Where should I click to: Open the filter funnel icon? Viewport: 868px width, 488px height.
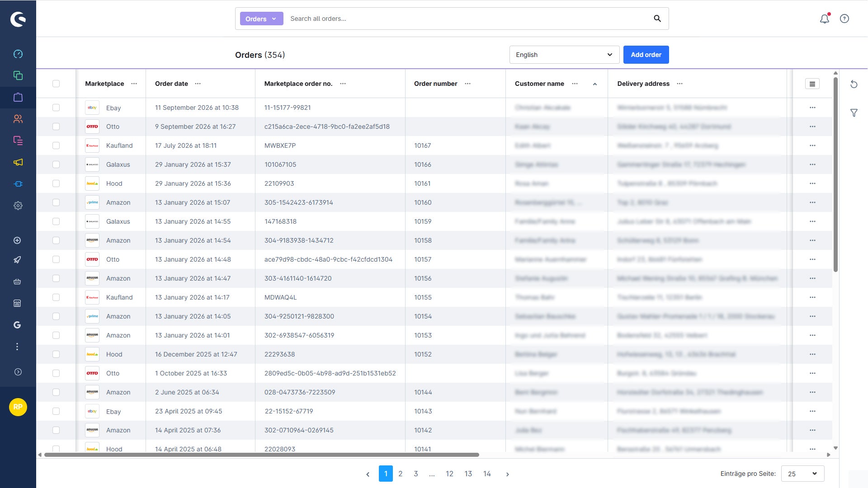pos(854,113)
